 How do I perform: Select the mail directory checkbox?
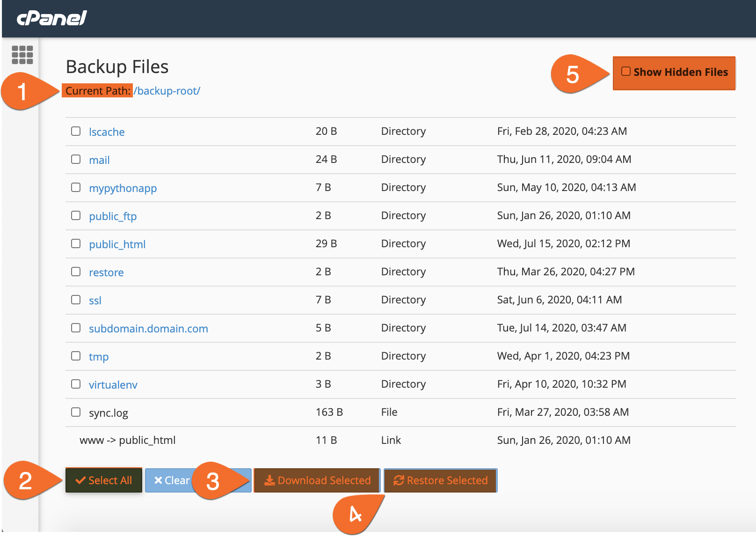(x=75, y=159)
